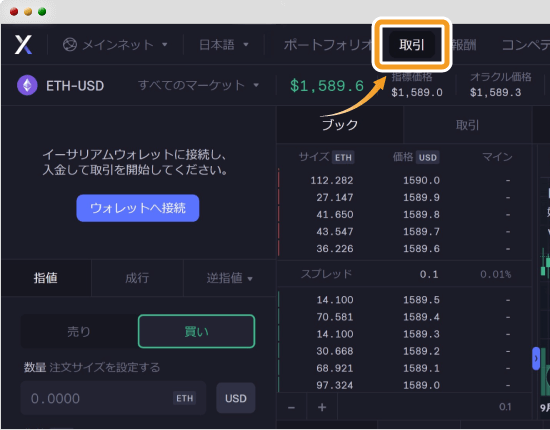Open the 逆指値 order type dropdown

tap(229, 278)
